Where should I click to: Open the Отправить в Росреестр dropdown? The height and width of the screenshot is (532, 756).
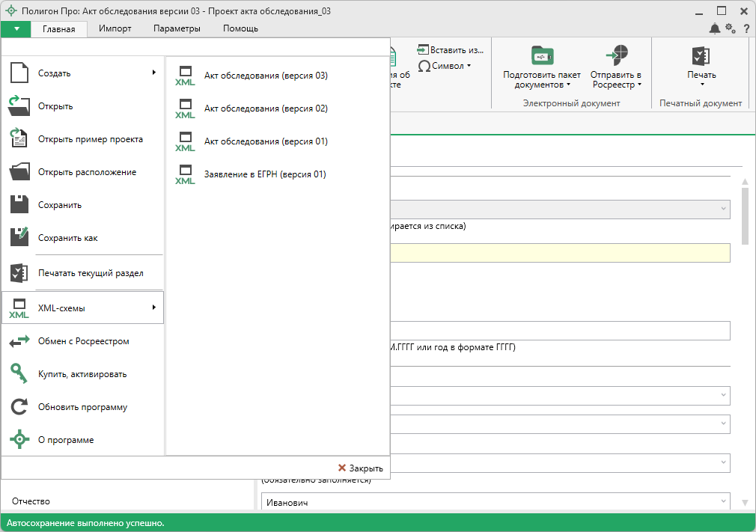(616, 79)
